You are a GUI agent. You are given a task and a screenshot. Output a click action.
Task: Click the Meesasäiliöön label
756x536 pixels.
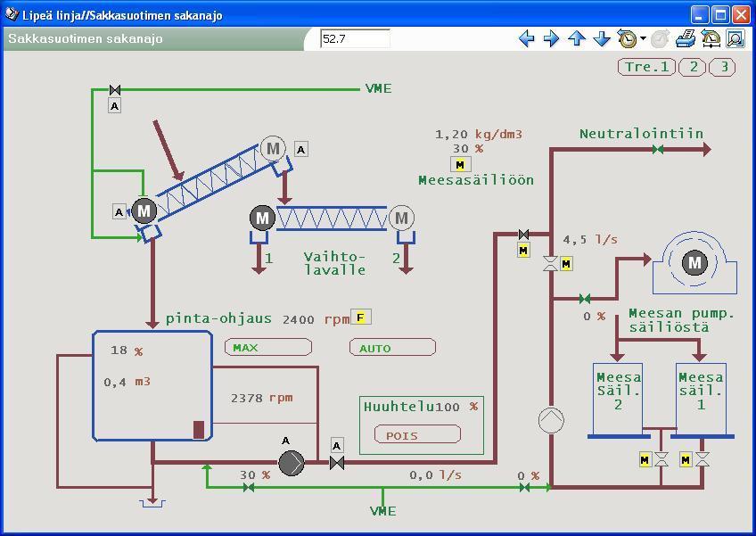coord(476,180)
